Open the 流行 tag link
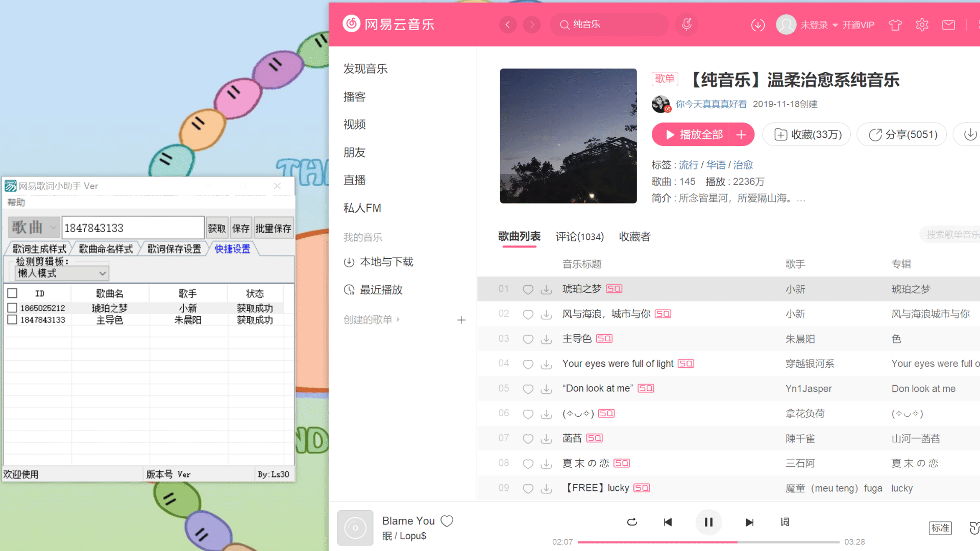This screenshot has height=551, width=980. click(688, 165)
